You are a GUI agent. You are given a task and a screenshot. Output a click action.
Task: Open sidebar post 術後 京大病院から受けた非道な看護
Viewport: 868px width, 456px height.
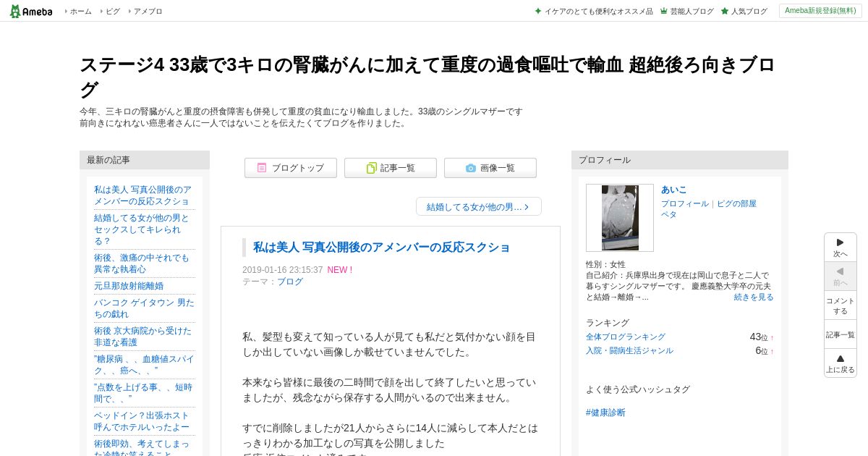click(142, 337)
